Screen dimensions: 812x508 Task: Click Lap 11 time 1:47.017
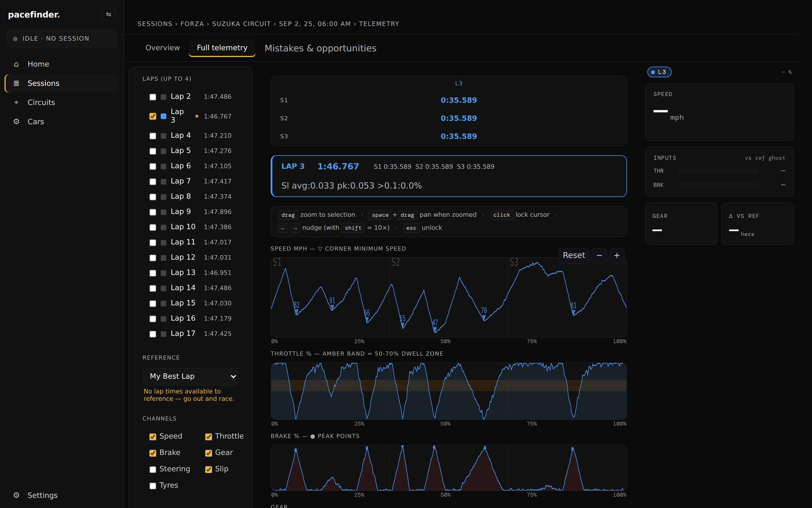point(218,242)
